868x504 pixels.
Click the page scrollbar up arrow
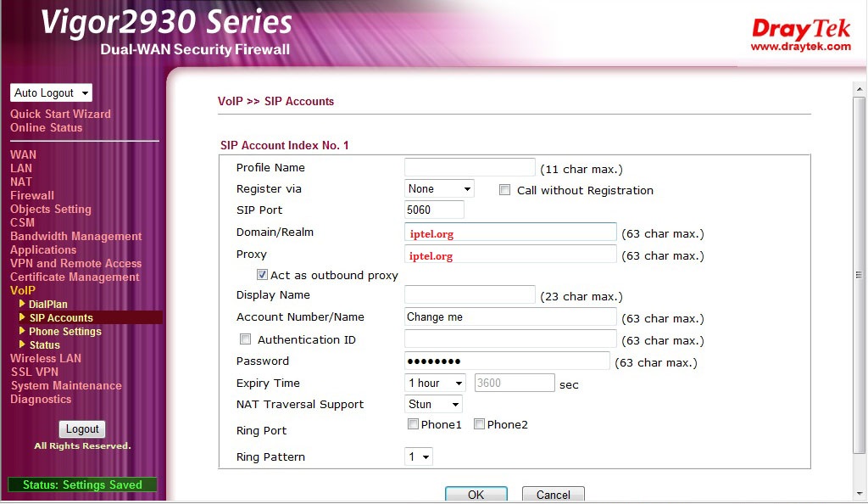(860, 88)
